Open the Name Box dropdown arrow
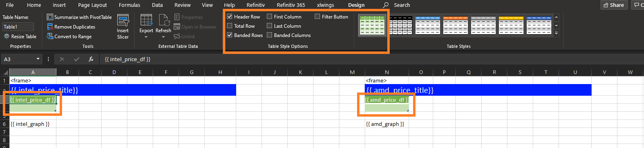 coord(38,59)
